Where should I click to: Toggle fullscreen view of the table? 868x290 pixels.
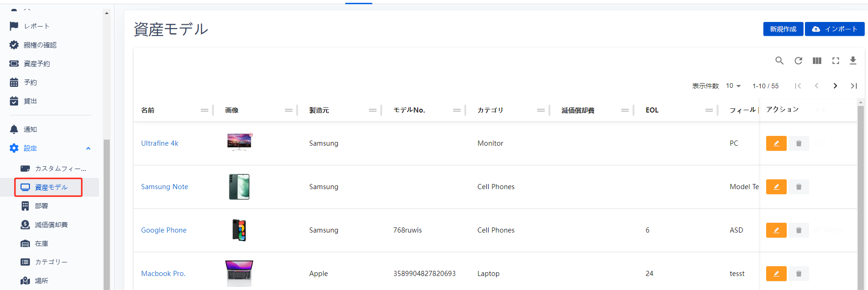coord(835,61)
